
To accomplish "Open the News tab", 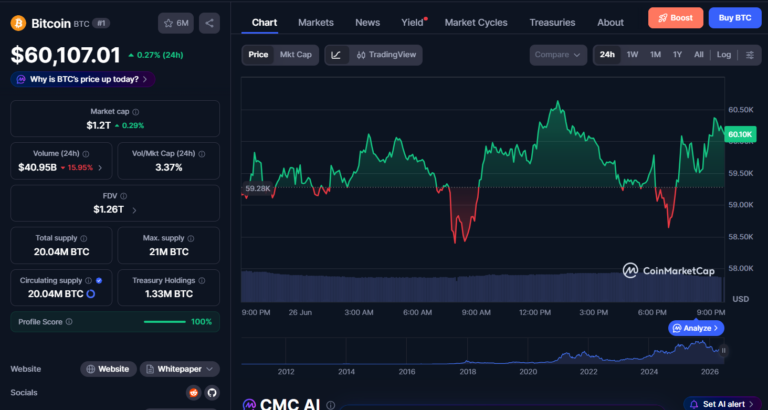I will click(367, 23).
